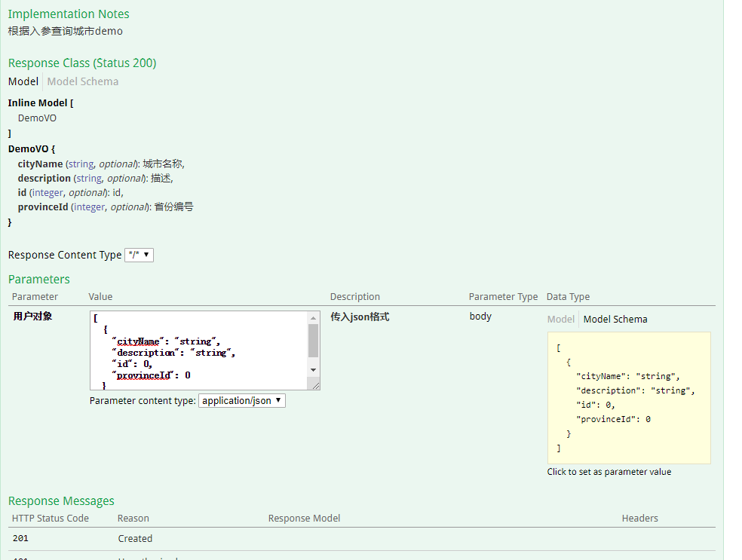This screenshot has height=560, width=742.
Task: Click the Parameter Type column header
Action: pos(503,296)
